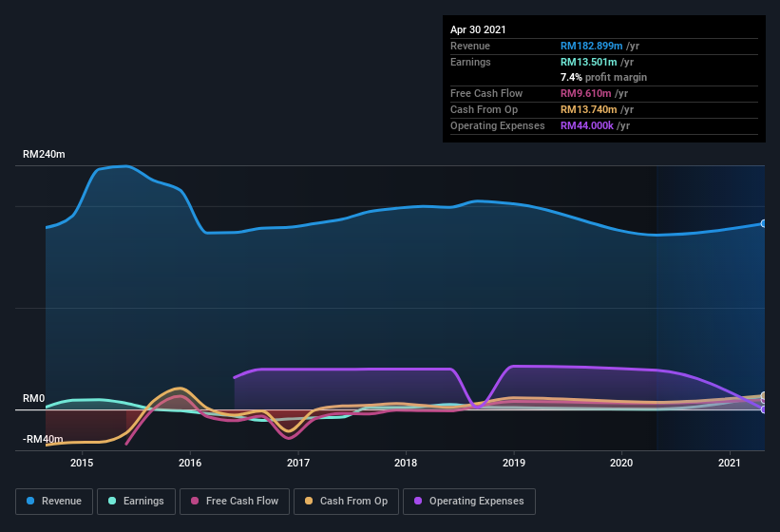The image size is (780, 532).
Task: Click the 2015 x-axis label
Action: [x=82, y=463]
